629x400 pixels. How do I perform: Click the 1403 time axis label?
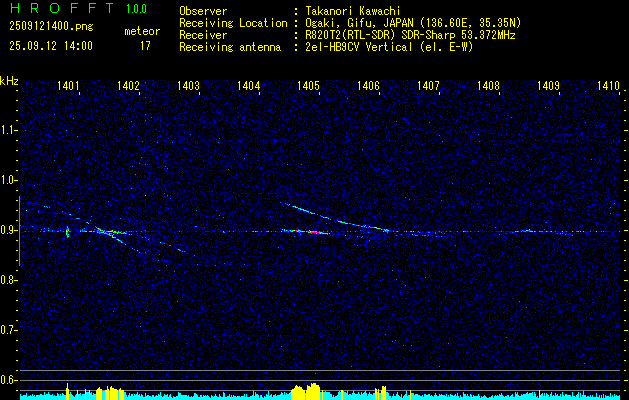point(189,85)
